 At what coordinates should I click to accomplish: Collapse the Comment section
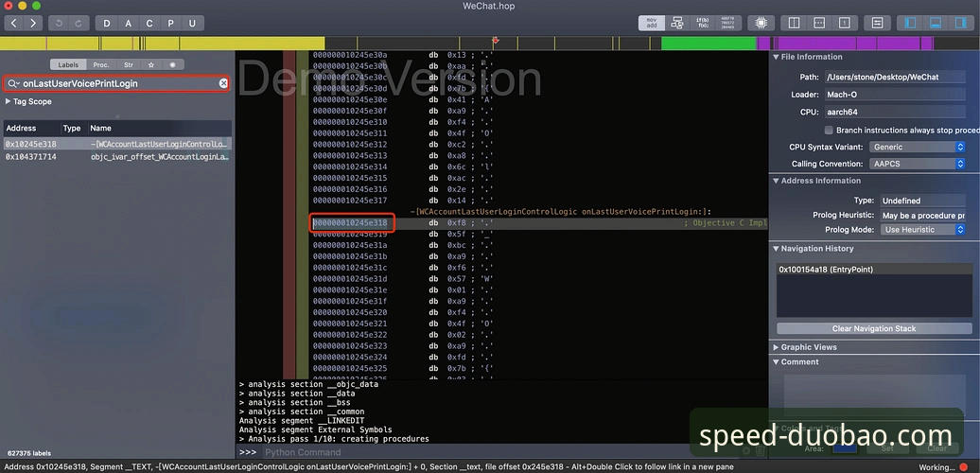(x=777, y=361)
